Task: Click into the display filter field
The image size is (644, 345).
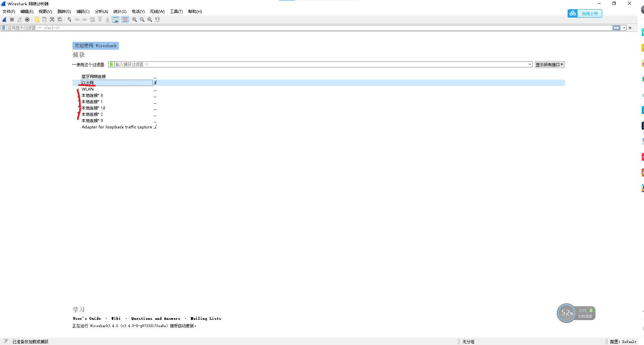Action: (309, 28)
